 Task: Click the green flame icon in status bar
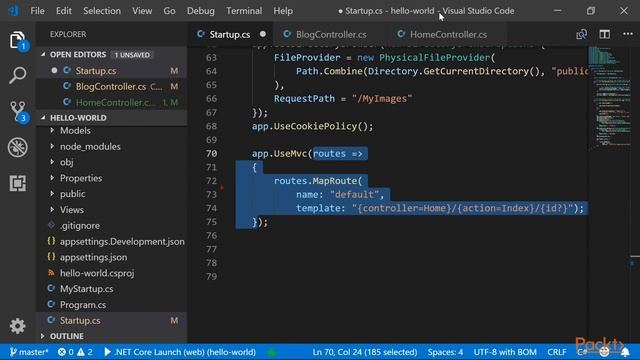click(271, 352)
